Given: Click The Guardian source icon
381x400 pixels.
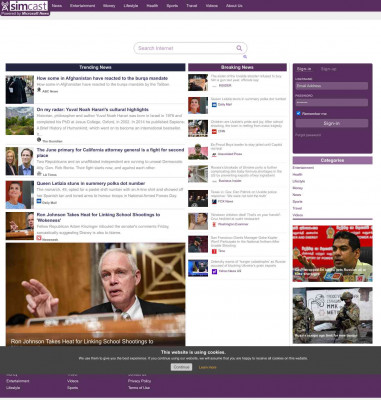Looking at the screenshot, I should coord(39,140).
